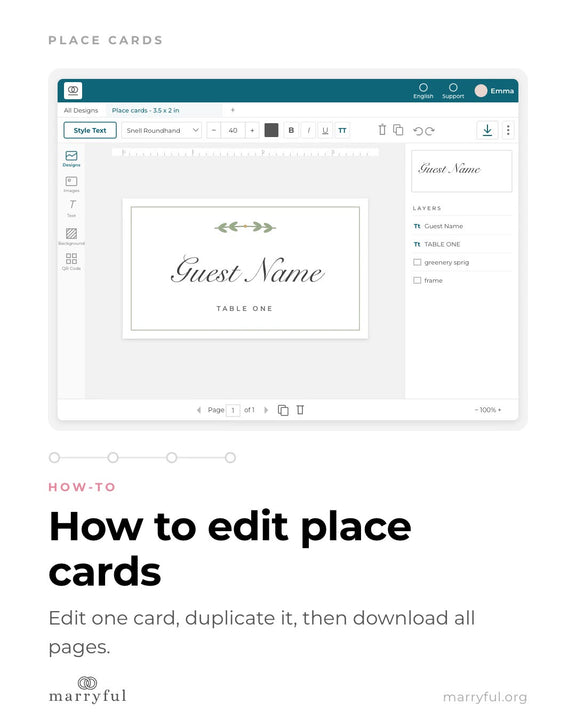The height and width of the screenshot is (720, 576).
Task: Toggle italic formatting
Action: click(x=309, y=130)
